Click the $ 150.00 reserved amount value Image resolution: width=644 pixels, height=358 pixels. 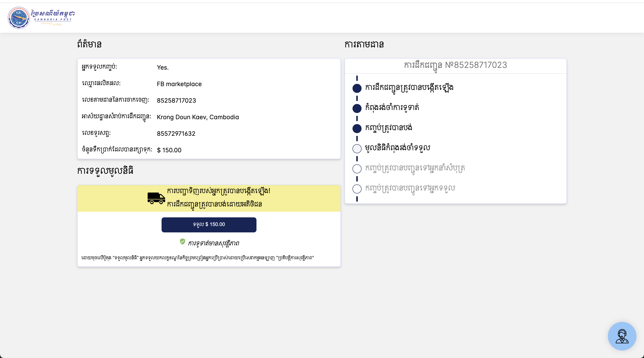(x=169, y=150)
